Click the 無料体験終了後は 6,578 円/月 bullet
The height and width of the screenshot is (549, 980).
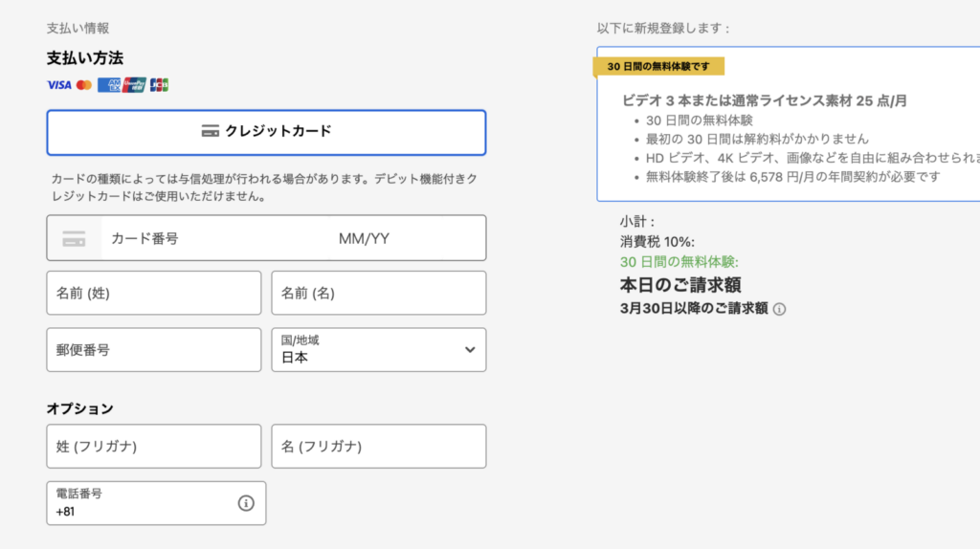pyautogui.click(x=792, y=177)
